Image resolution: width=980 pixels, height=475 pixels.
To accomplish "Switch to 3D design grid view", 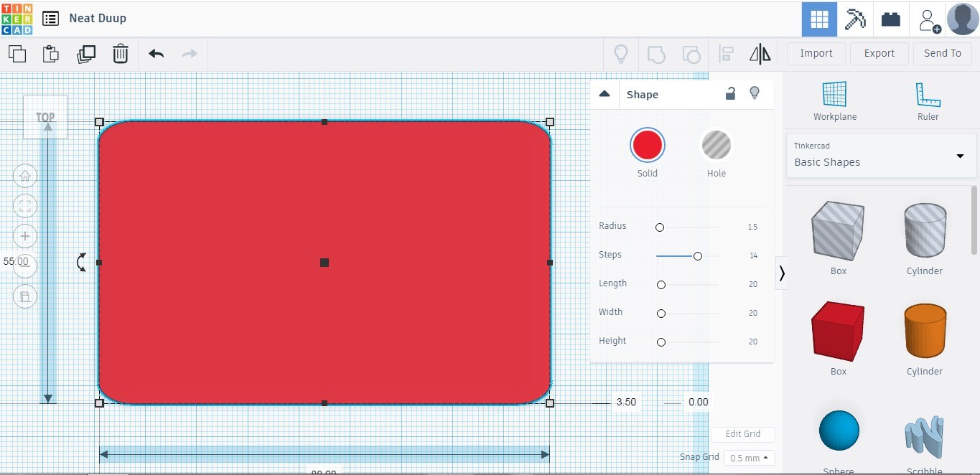I will (819, 19).
